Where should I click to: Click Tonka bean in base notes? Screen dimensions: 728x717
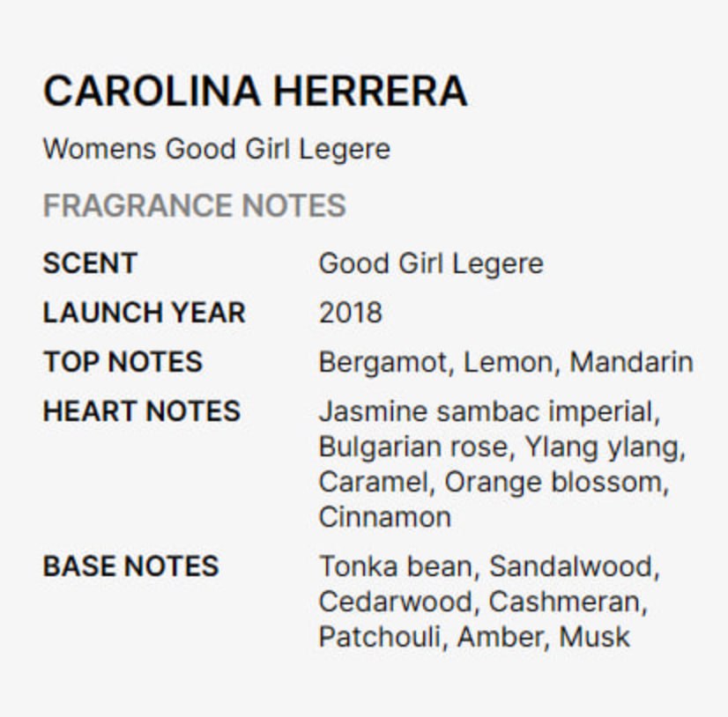coord(396,566)
